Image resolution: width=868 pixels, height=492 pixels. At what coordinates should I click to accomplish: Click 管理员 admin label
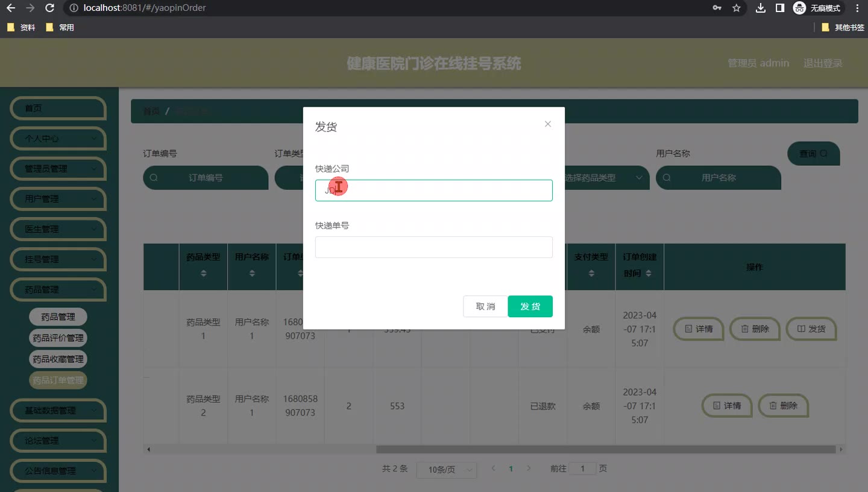pos(758,63)
